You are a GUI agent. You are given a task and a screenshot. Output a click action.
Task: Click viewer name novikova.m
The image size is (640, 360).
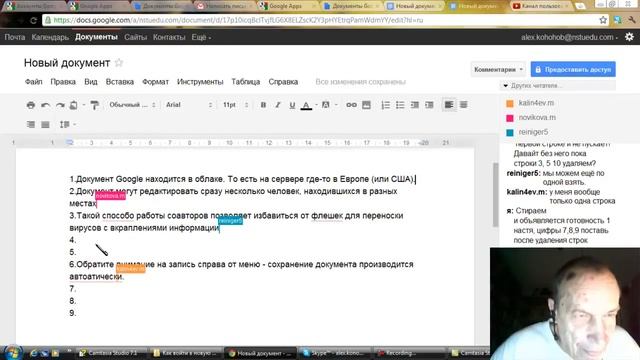537,118
